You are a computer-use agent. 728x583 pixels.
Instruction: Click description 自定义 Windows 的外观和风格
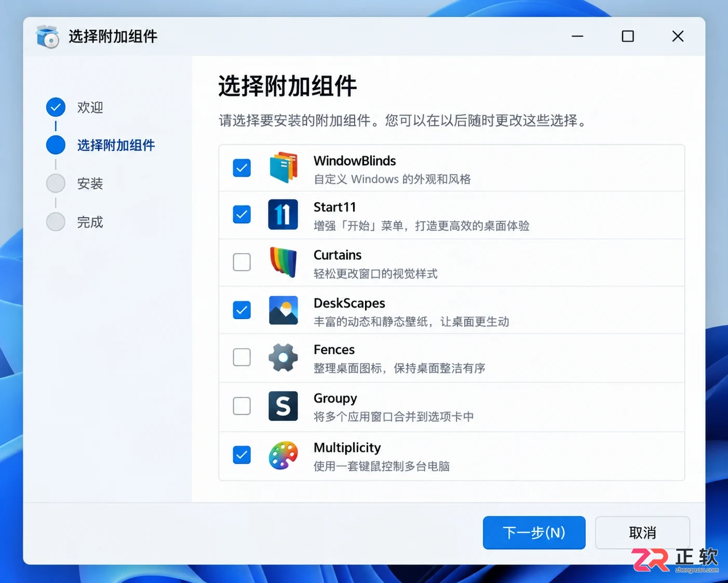392,179
